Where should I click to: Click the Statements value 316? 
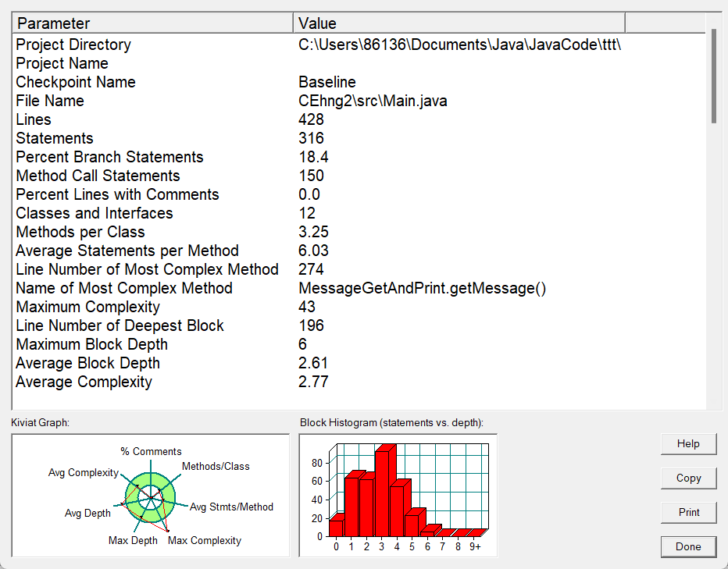311,138
